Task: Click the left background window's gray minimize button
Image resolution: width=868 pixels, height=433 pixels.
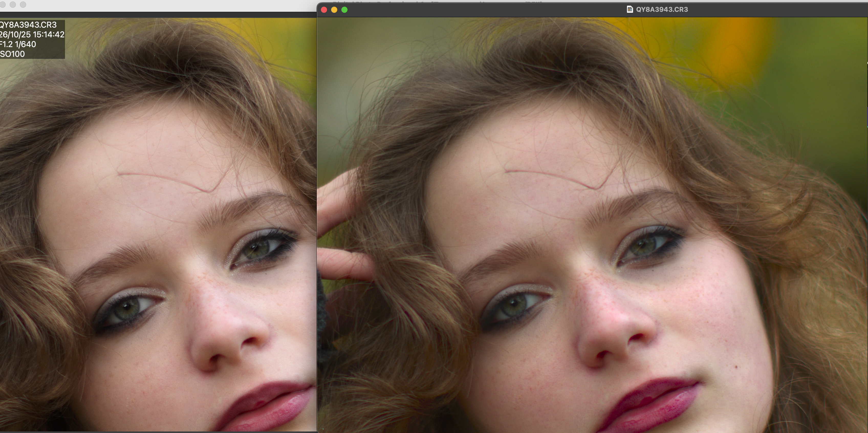Action: [13, 4]
